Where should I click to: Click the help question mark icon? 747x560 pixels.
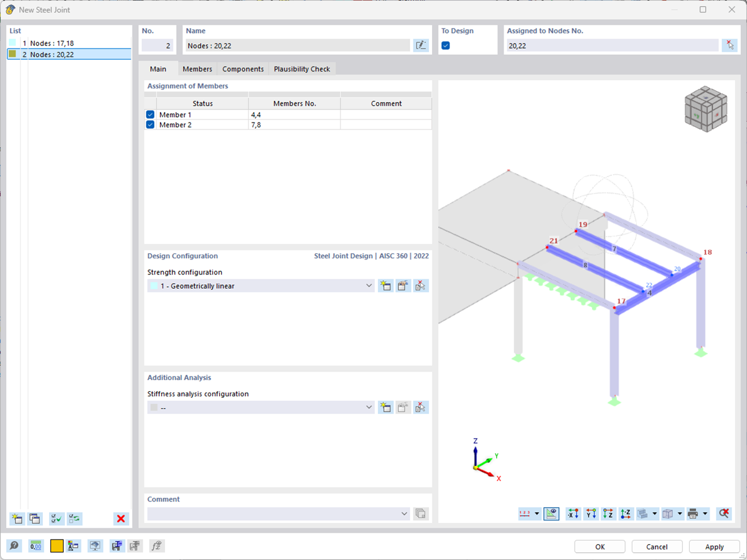(x=14, y=546)
